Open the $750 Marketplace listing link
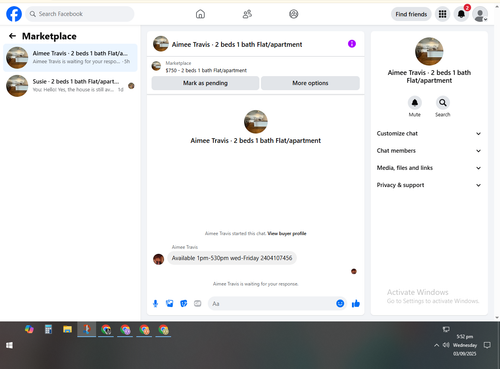Viewport: 500px width, 369px height. tap(206, 70)
